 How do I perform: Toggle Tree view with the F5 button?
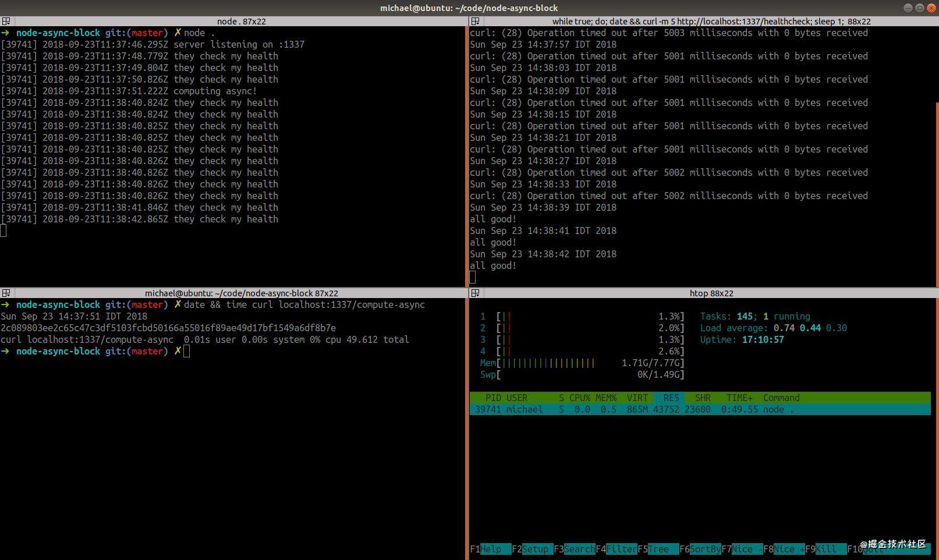(x=658, y=549)
